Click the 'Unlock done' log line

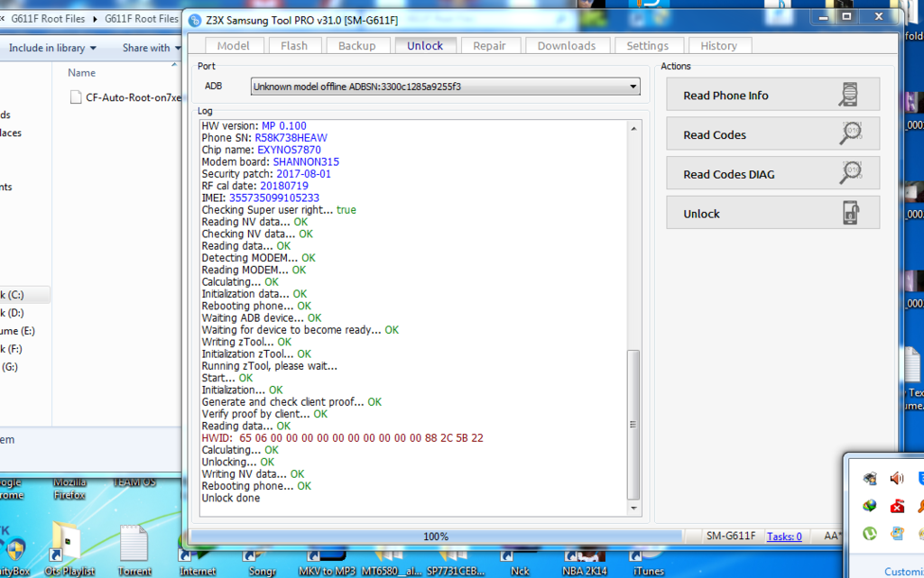click(230, 498)
